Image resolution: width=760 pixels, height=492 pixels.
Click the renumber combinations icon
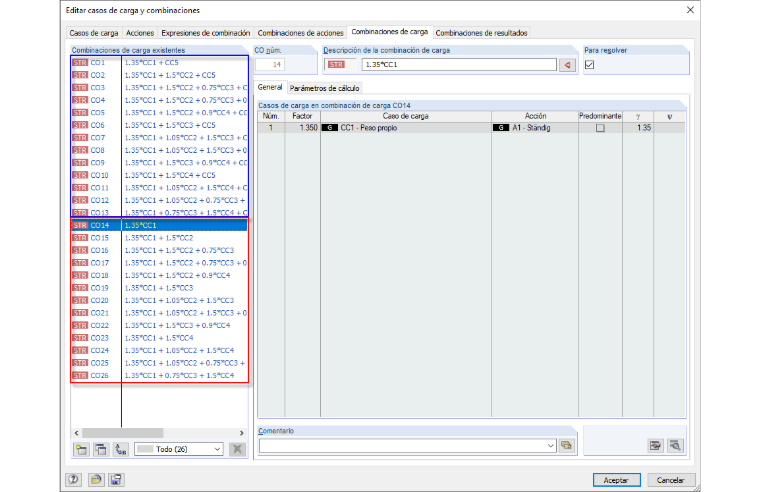coord(121,449)
